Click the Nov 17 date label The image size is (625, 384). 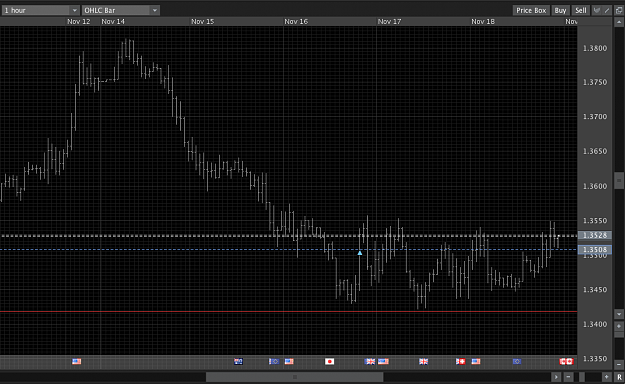(x=389, y=22)
